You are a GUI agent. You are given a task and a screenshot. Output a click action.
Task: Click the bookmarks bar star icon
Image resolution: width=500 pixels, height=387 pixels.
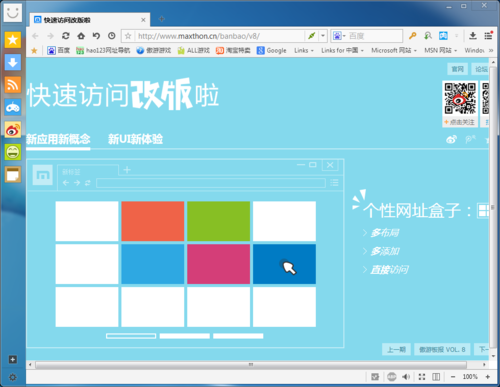34,50
